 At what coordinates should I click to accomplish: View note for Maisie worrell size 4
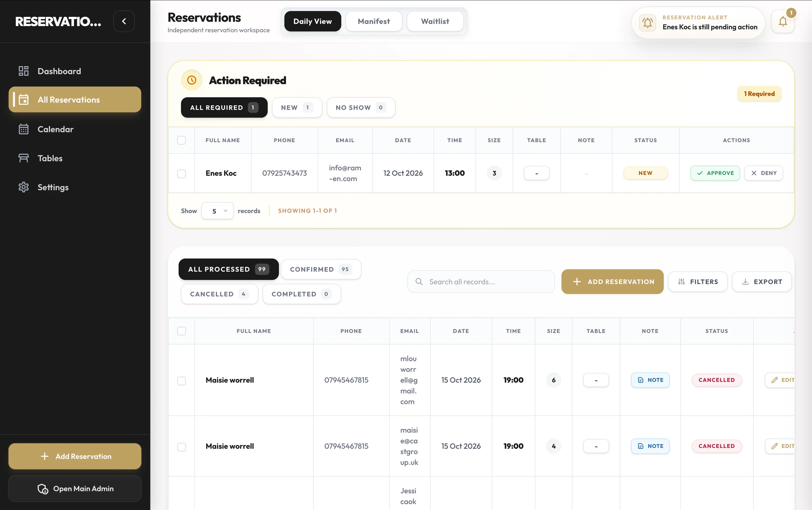[650, 446]
